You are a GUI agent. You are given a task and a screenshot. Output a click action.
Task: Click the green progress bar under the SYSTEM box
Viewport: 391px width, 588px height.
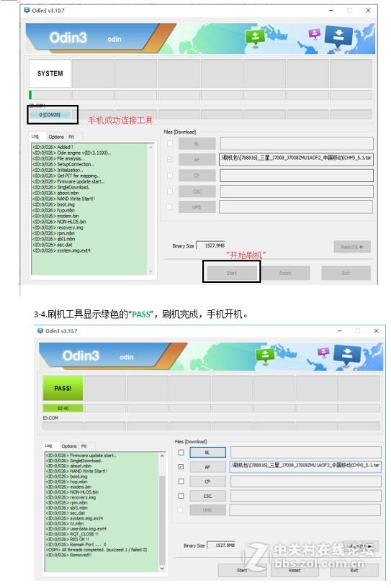(x=30, y=94)
